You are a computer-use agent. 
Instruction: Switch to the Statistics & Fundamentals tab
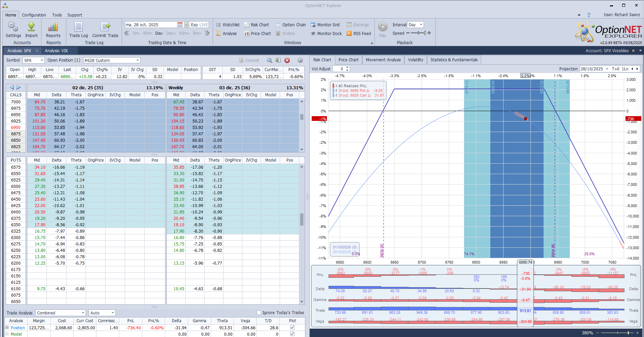454,60
